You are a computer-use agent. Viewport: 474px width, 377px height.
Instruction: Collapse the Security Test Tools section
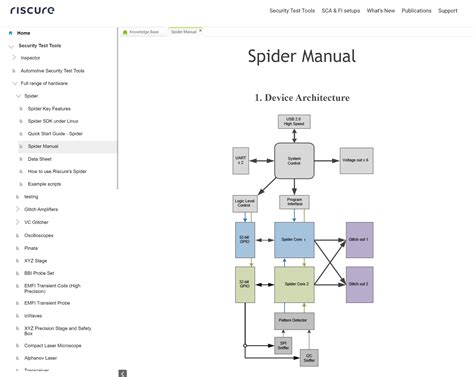tap(11, 46)
